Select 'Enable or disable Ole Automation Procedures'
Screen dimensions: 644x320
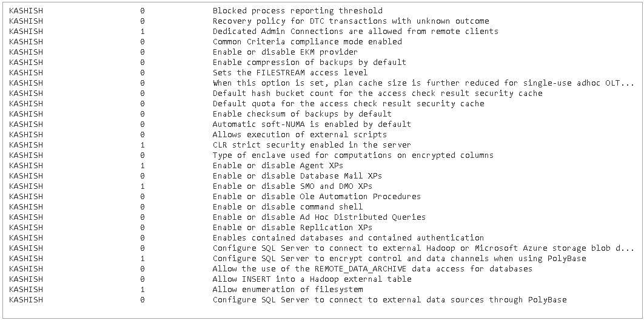pos(317,196)
